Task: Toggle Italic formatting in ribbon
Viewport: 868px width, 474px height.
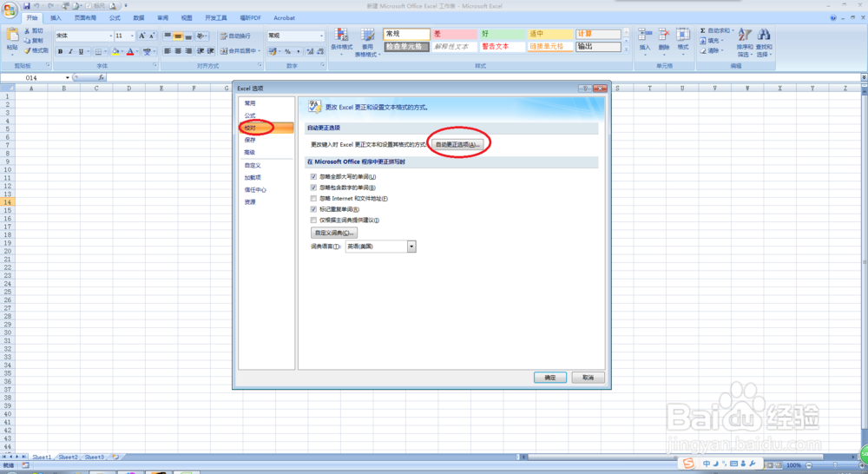Action: coord(70,51)
